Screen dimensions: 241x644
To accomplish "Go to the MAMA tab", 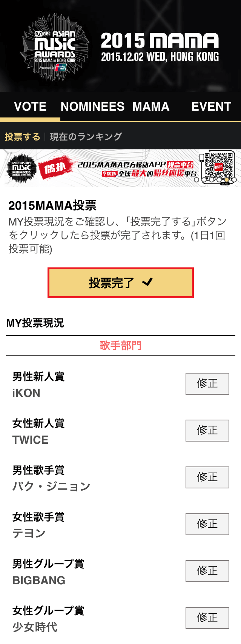I will [151, 107].
